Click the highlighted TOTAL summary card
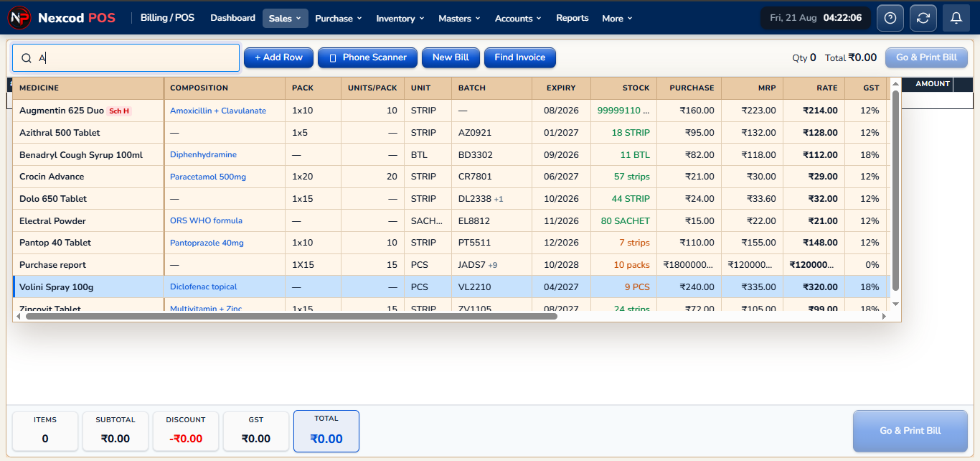 point(326,431)
